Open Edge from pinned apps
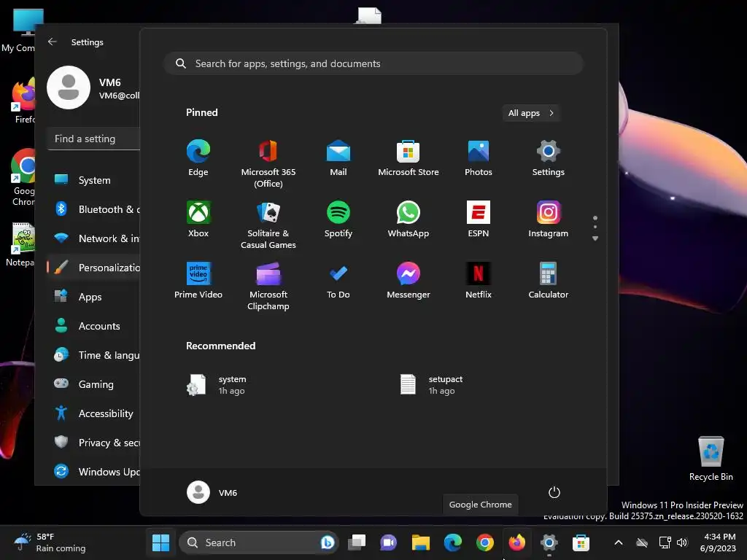 coord(198,157)
